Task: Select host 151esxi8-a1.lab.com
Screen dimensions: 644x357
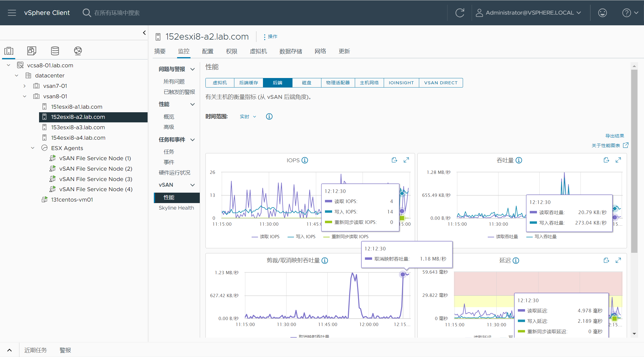Action: 77,107
